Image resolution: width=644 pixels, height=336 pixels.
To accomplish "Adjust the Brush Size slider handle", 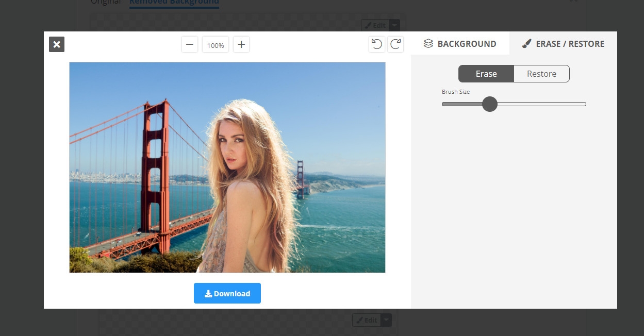I will click(x=489, y=104).
